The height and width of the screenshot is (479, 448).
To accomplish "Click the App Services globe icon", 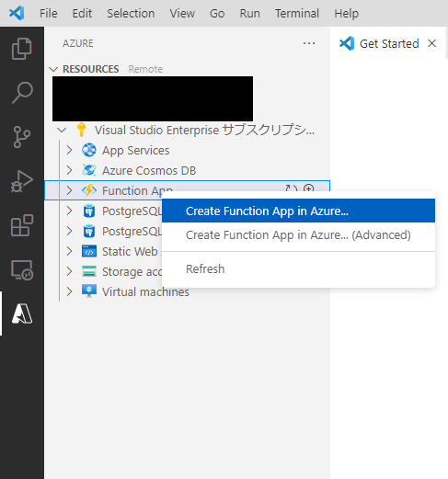I will pos(89,150).
